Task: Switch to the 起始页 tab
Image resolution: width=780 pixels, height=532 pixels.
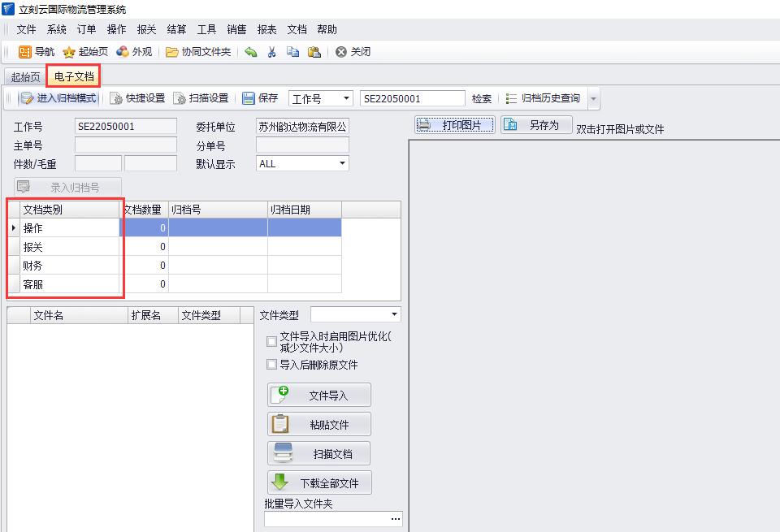Action: coord(25,77)
